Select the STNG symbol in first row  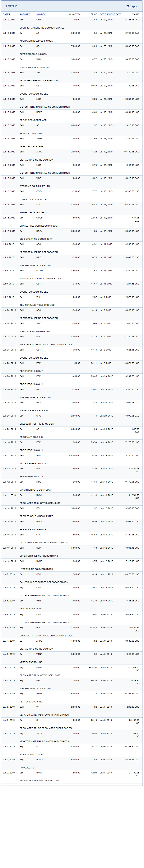(39, 20)
